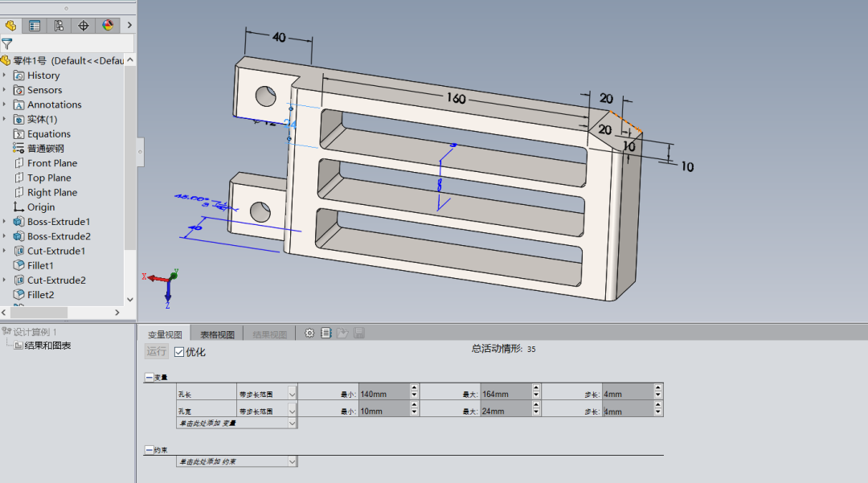868x483 pixels.
Task: Click the 160 length dimension on the model
Action: [457, 98]
